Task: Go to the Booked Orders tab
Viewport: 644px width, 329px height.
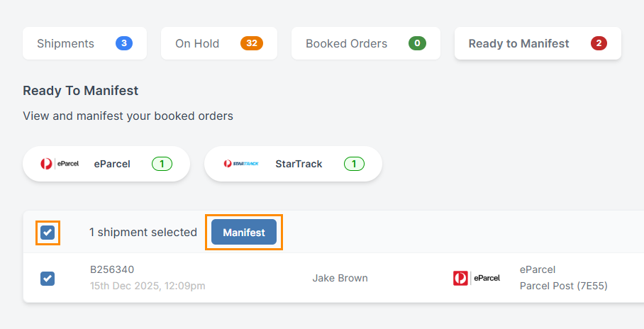Action: pos(346,44)
